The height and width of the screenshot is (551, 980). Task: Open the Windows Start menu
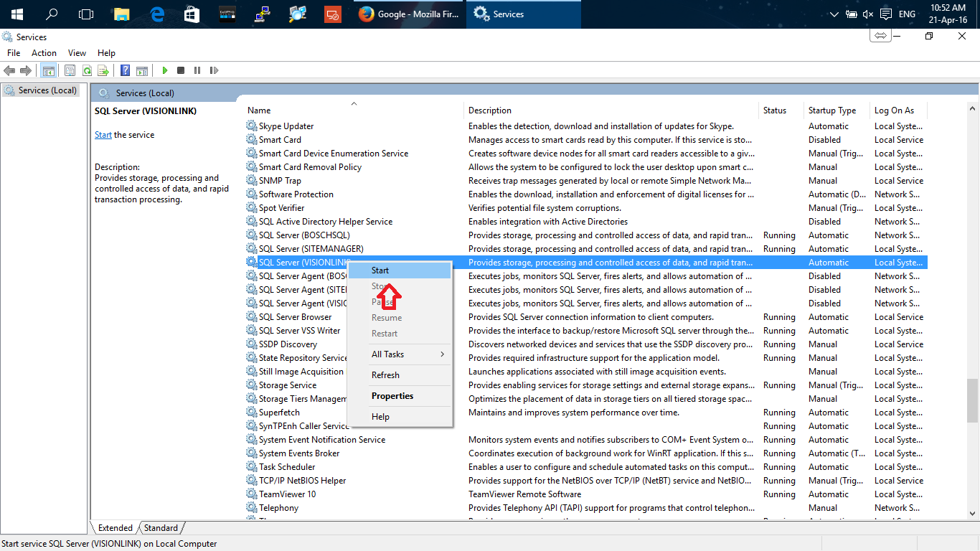(17, 14)
